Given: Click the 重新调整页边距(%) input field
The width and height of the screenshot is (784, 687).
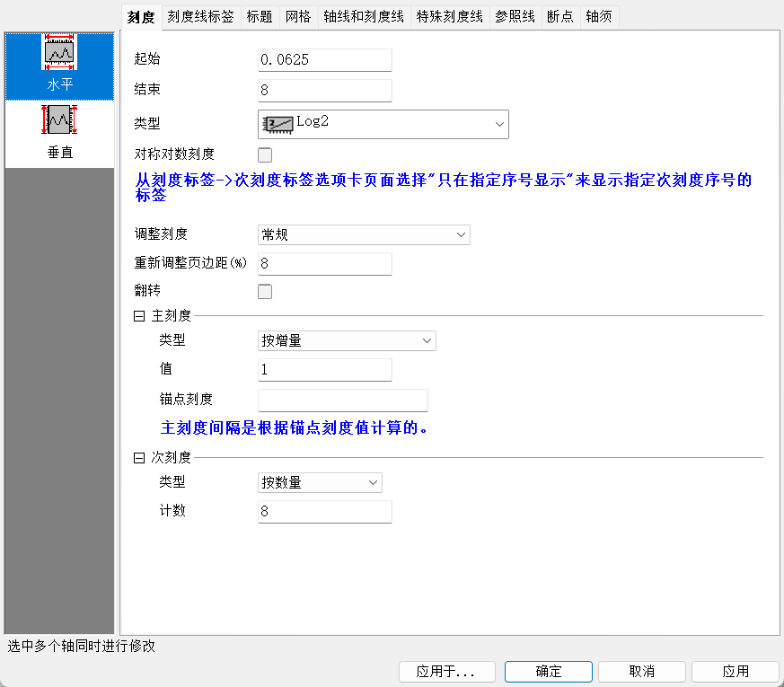Looking at the screenshot, I should click(325, 264).
